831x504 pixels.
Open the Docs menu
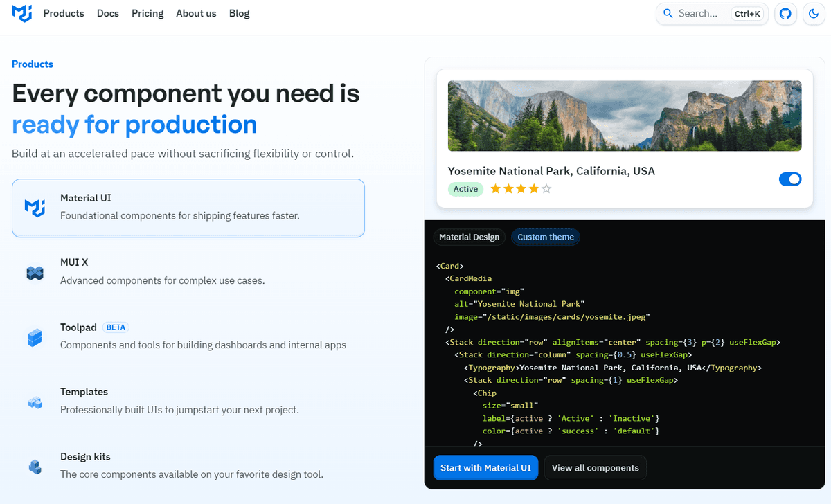click(x=108, y=13)
